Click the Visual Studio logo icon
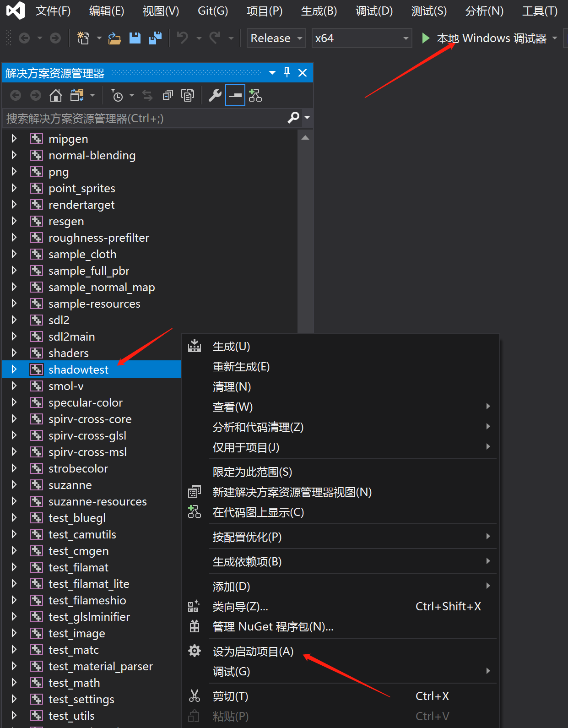568x728 pixels. [x=16, y=10]
